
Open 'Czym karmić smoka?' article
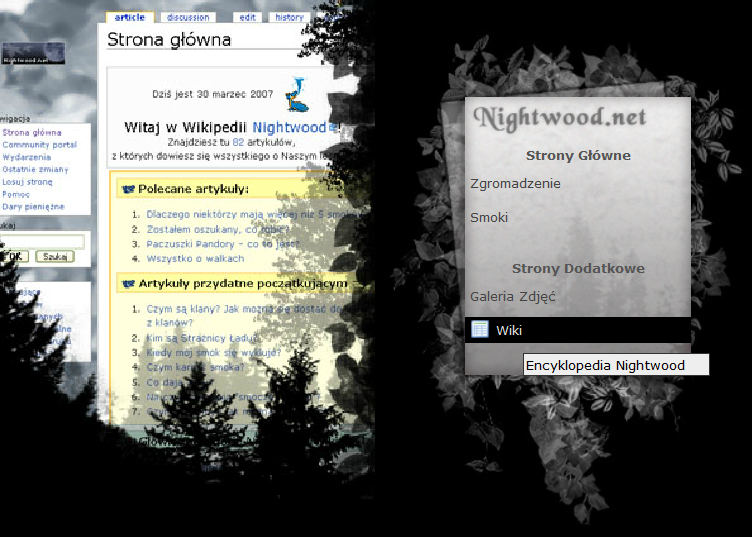pos(195,367)
